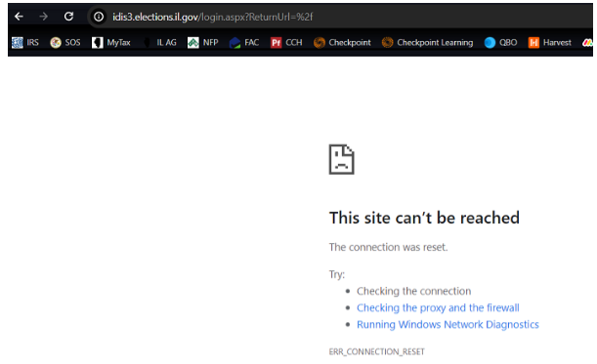
Task: Open the IL AG bookmark
Action: coord(159,43)
